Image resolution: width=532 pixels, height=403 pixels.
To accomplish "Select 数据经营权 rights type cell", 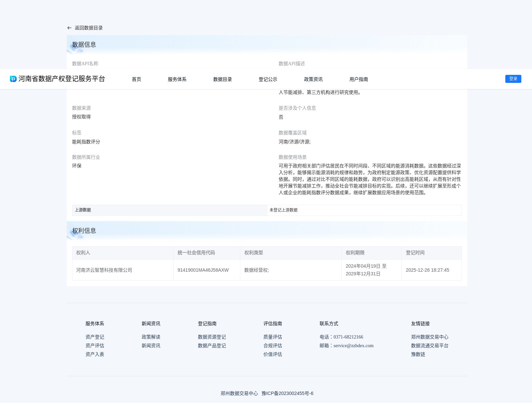I will pyautogui.click(x=291, y=270).
